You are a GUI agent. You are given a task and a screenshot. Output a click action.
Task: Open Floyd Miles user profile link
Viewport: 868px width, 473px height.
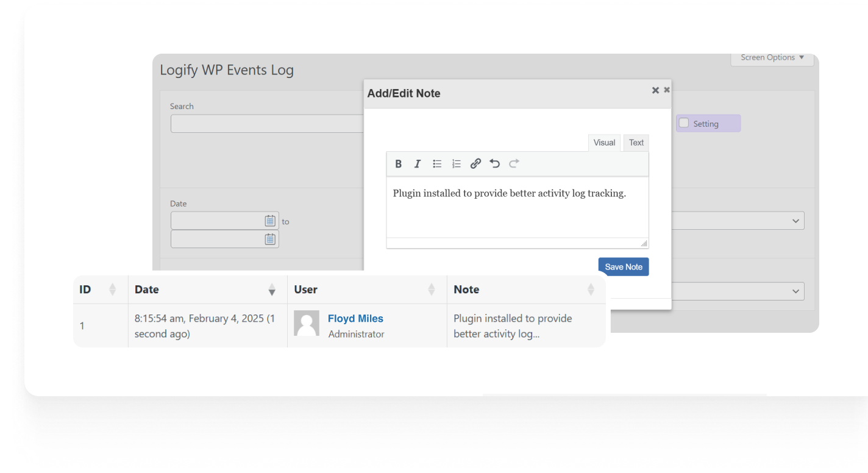click(x=355, y=318)
